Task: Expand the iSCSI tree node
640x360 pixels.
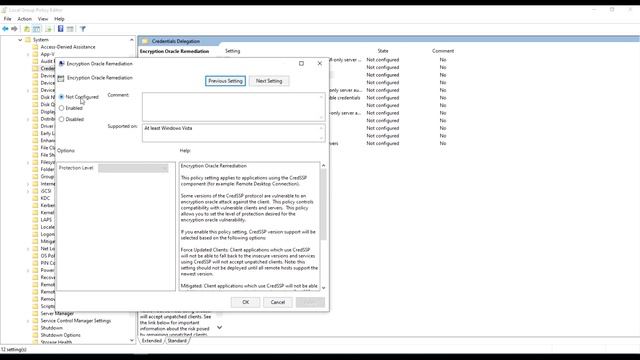Action: [28, 191]
